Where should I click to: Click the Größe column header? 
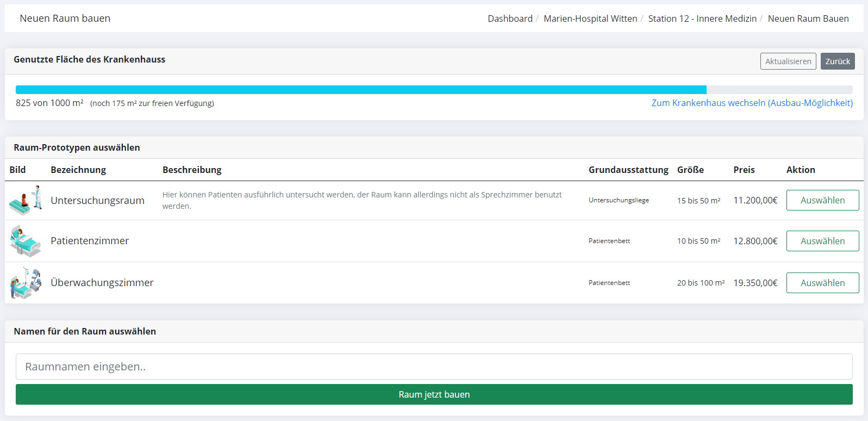[x=690, y=170]
